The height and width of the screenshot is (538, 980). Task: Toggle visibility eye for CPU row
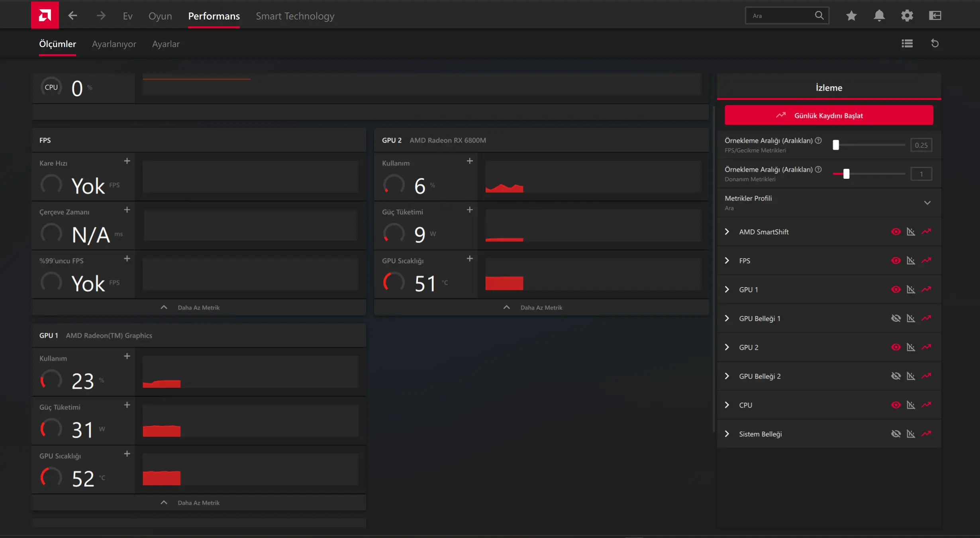coord(896,405)
